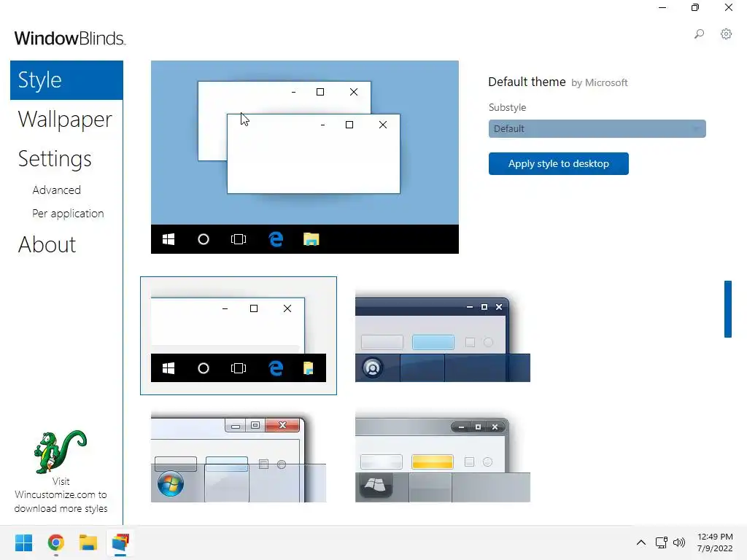
Task: Open network status tray icon
Action: pyautogui.click(x=661, y=542)
